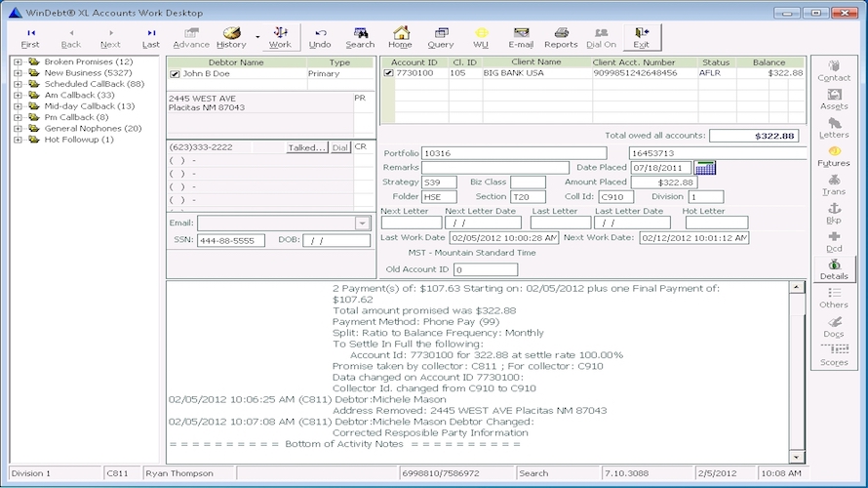The height and width of the screenshot is (488, 868).
Task: Jump to Last account
Action: (x=150, y=38)
